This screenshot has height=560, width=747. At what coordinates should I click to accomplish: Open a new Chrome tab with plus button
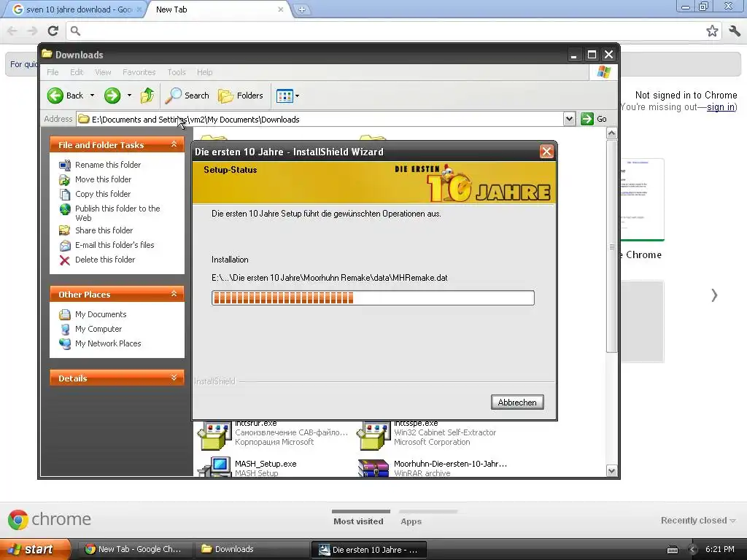tap(301, 9)
